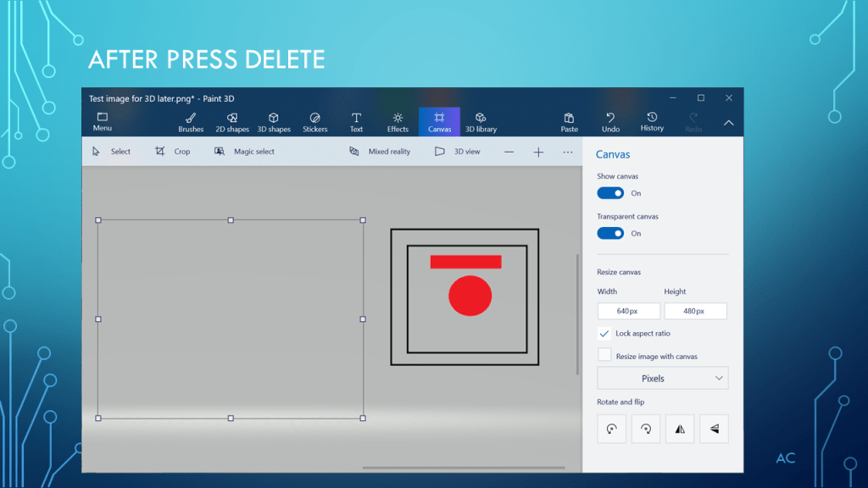Click the canvas Width input field
The width and height of the screenshot is (868, 488).
[628, 312]
